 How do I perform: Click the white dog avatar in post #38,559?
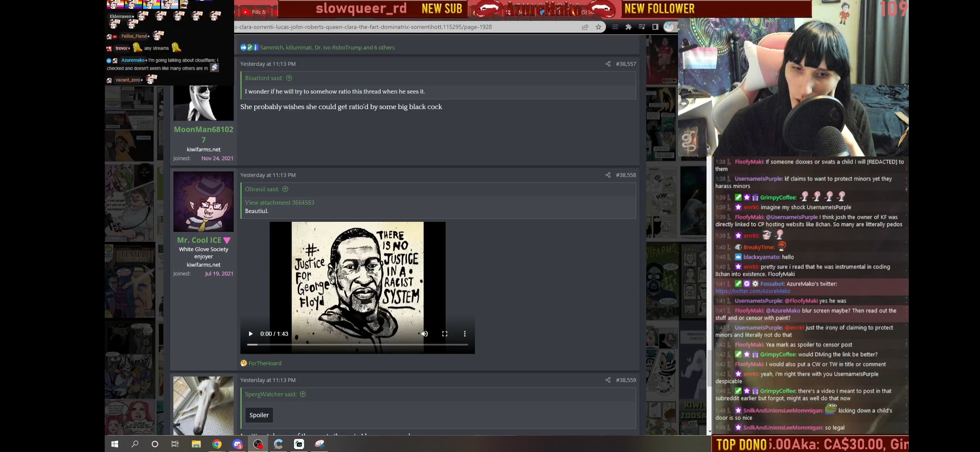tap(204, 406)
